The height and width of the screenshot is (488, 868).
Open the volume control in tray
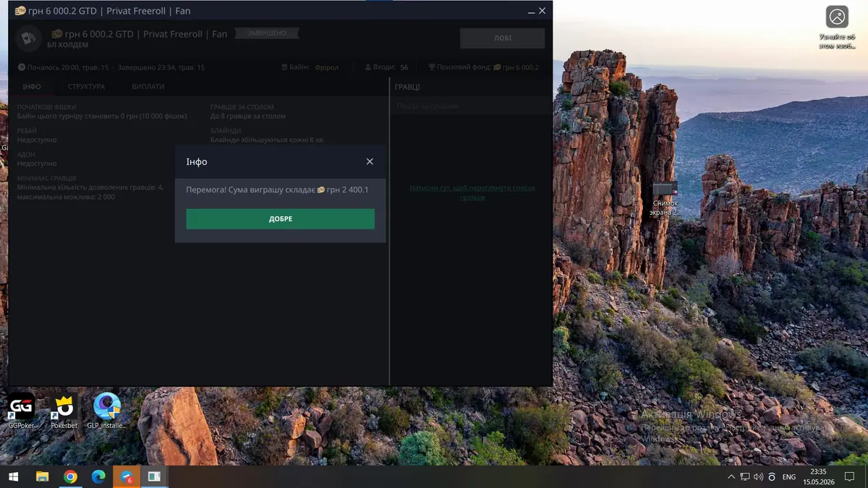pyautogui.click(x=758, y=477)
